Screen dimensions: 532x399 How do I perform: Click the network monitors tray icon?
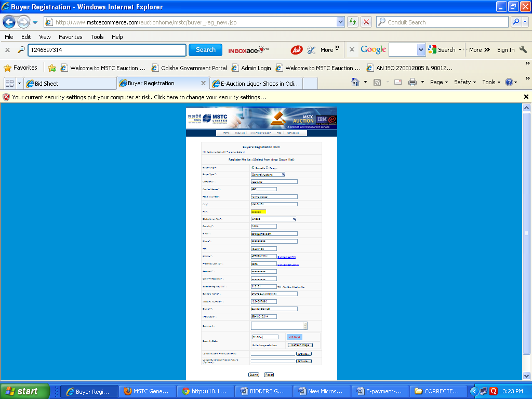(x=484, y=391)
